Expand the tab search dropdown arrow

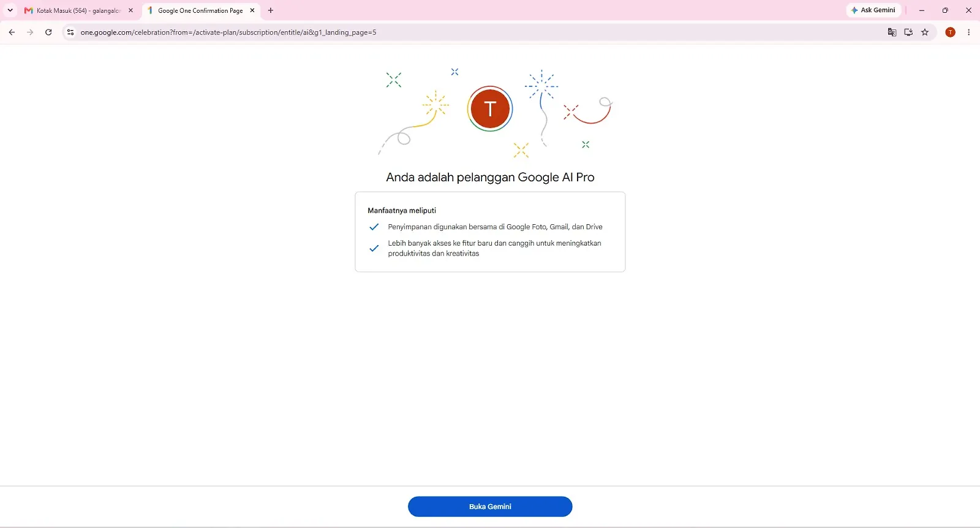[10, 10]
